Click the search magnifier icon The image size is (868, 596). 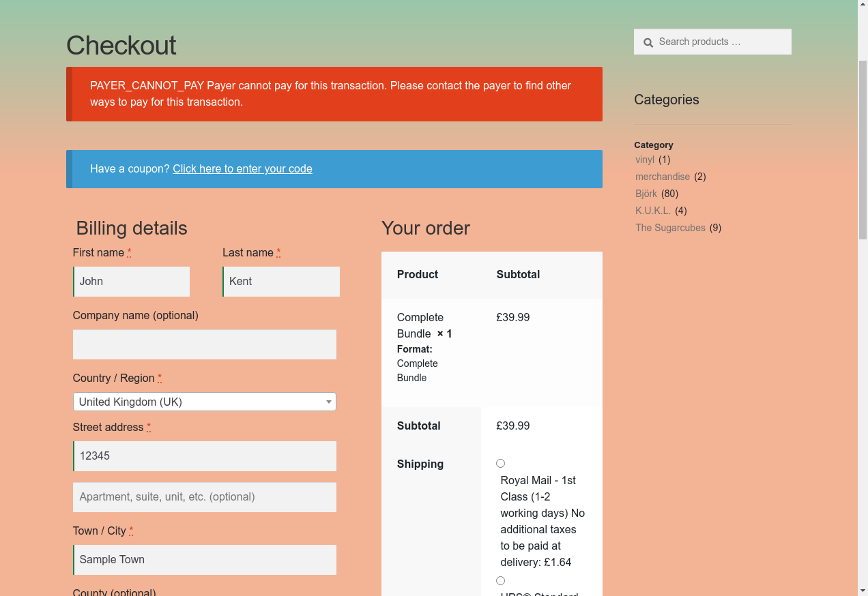click(x=648, y=42)
